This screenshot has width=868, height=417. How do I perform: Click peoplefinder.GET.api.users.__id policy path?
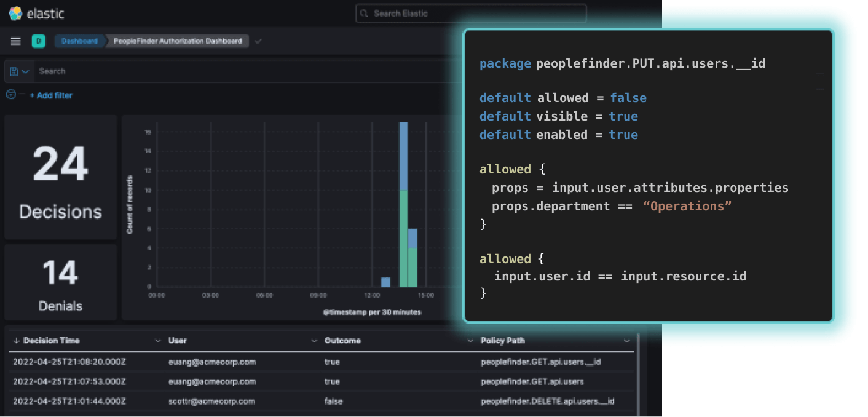point(540,362)
